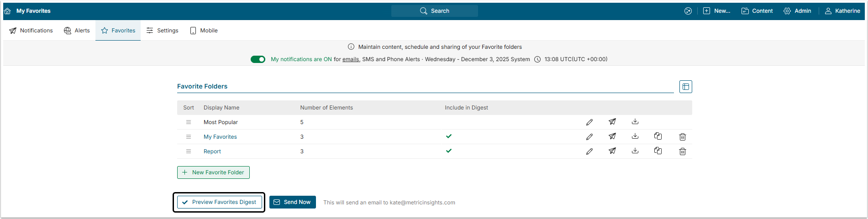This screenshot has height=219, width=868.
Task: Open the New... menu
Action: pos(716,11)
